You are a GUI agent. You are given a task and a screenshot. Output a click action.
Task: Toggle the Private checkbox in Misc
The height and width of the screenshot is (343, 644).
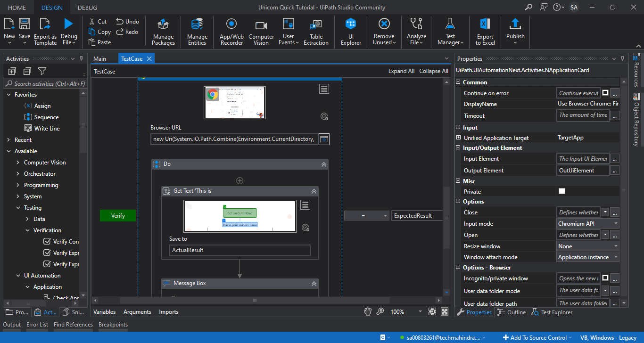[561, 191]
